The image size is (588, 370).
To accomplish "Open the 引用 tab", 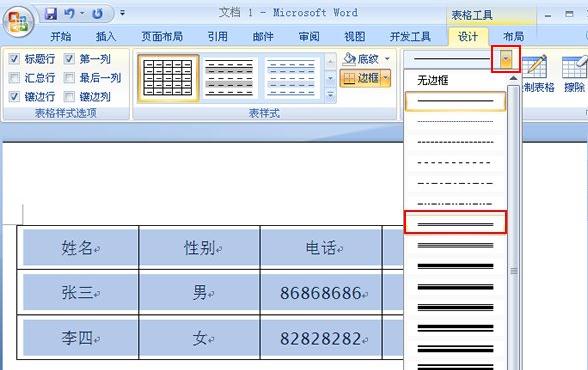I will click(x=218, y=36).
